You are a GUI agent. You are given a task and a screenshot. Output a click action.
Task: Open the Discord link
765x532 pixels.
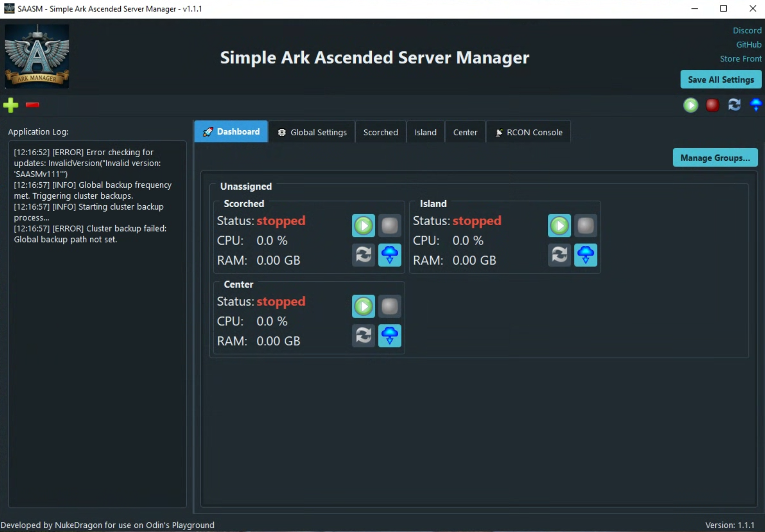click(x=747, y=30)
